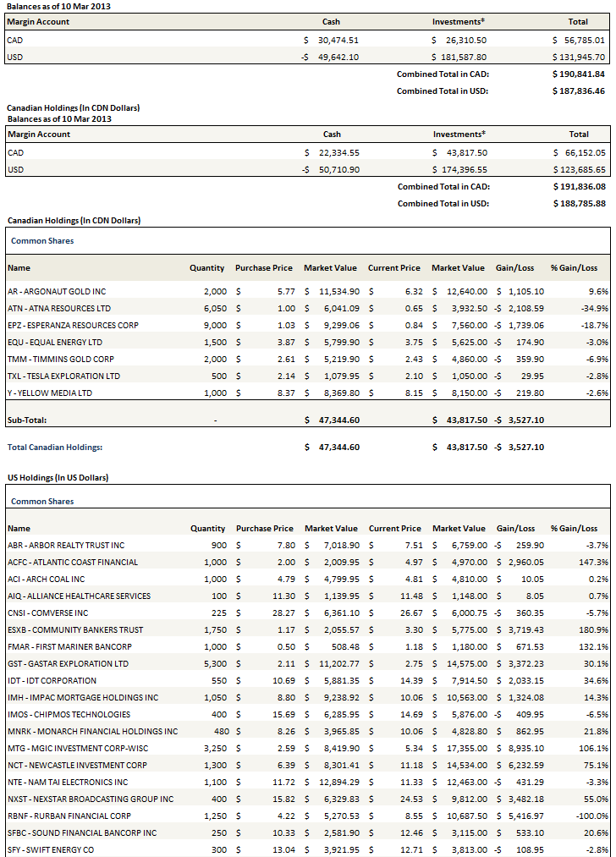Select the 9,000 quantity for Esperanza Resources
This screenshot has width=616, height=857.
click(x=216, y=326)
